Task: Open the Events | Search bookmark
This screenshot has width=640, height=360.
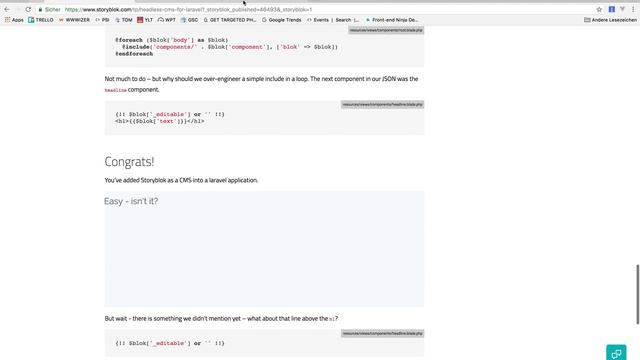Action: click(x=333, y=20)
